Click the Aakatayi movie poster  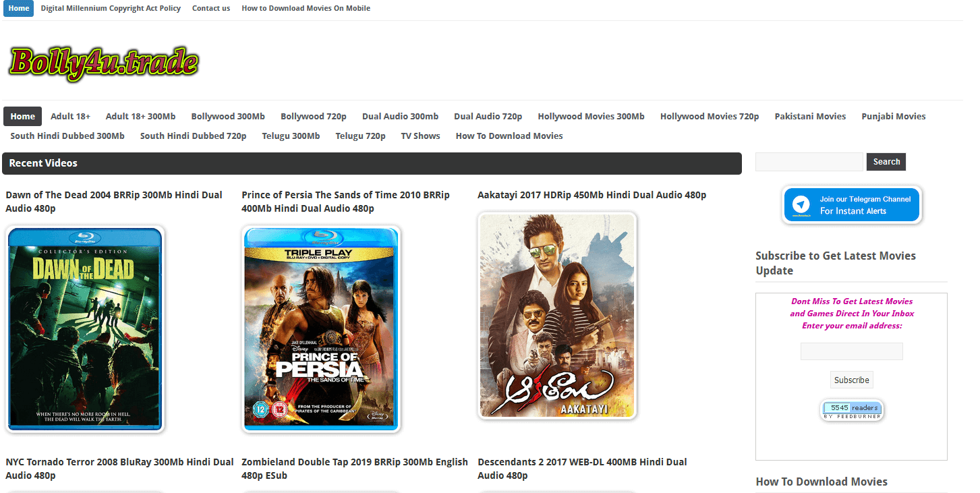pyautogui.click(x=557, y=316)
